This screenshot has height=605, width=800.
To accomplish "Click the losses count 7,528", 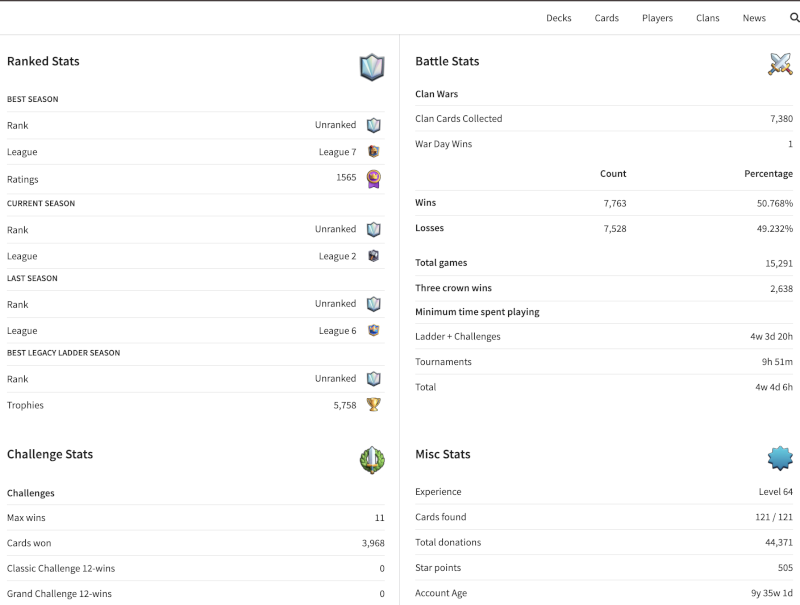I will click(x=615, y=229).
